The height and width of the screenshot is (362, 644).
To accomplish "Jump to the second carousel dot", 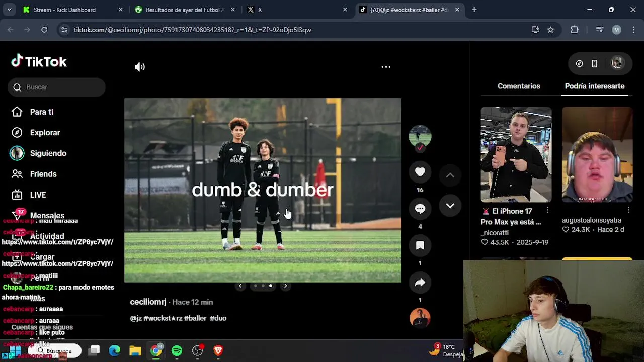I will (263, 286).
